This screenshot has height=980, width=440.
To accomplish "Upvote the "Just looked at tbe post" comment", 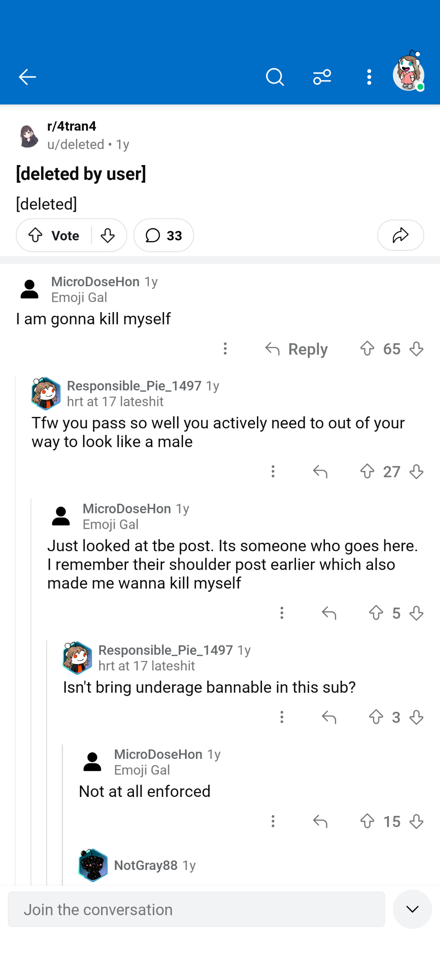I will click(x=376, y=613).
